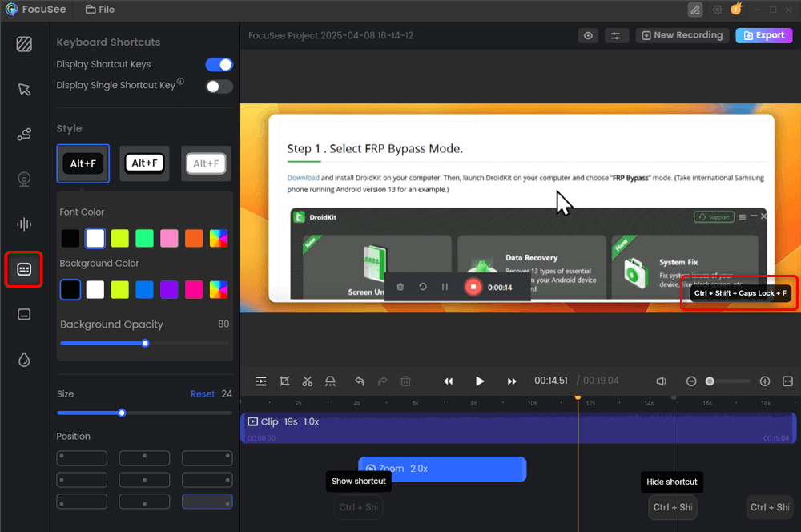
Task: Open the File menu
Action: coord(100,10)
